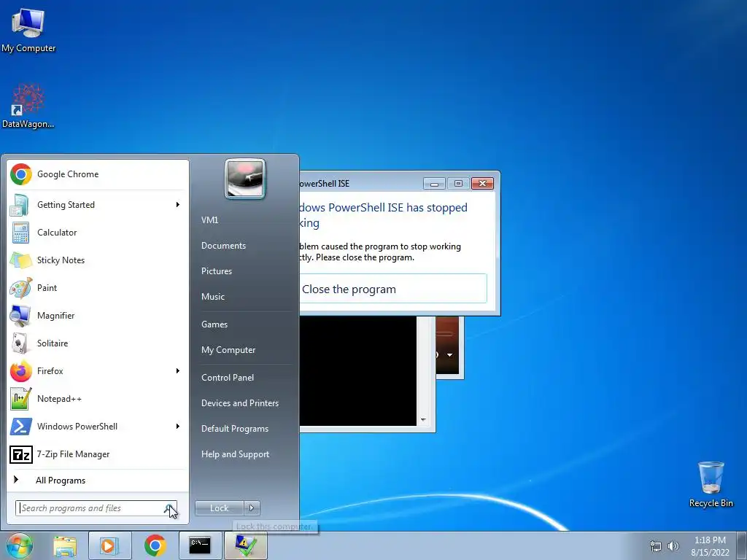Launch Windows PowerShell icon
Viewport: 747px width, 560px height.
[20, 426]
